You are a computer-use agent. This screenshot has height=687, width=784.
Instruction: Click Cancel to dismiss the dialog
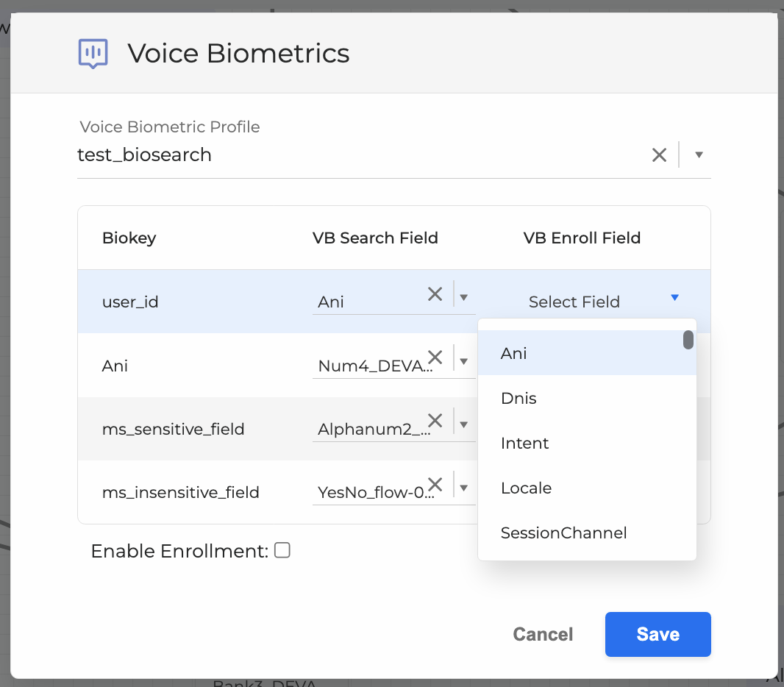pyautogui.click(x=543, y=634)
